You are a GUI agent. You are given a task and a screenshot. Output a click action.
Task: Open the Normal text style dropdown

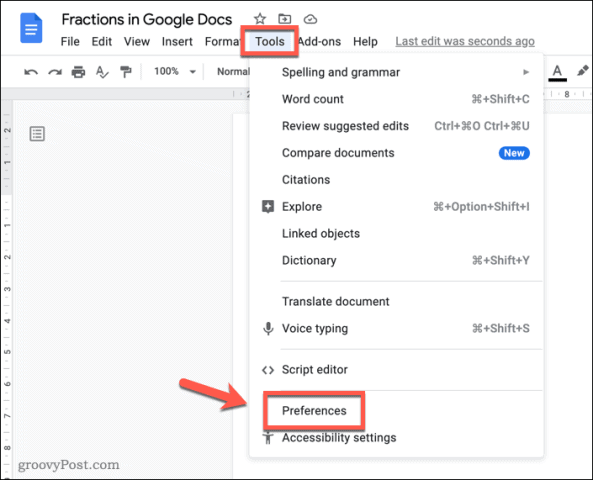click(x=233, y=71)
